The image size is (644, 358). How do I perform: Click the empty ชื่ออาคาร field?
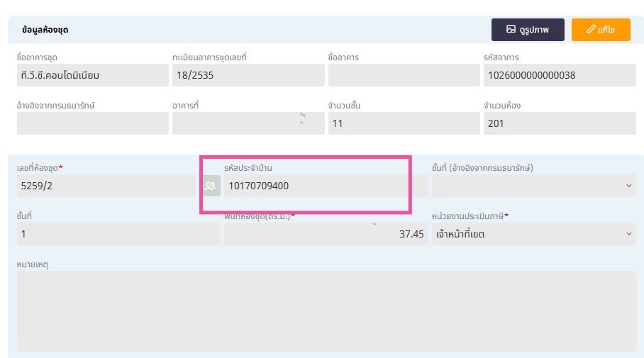[x=404, y=75]
